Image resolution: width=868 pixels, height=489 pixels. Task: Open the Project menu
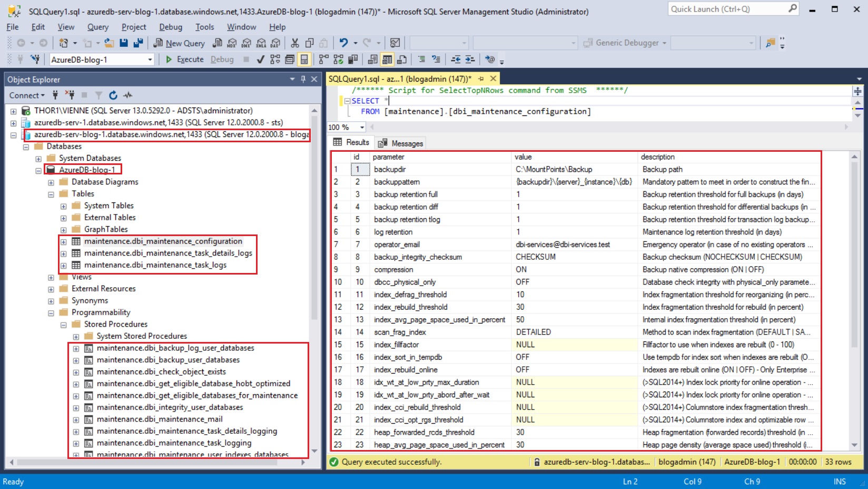(134, 27)
